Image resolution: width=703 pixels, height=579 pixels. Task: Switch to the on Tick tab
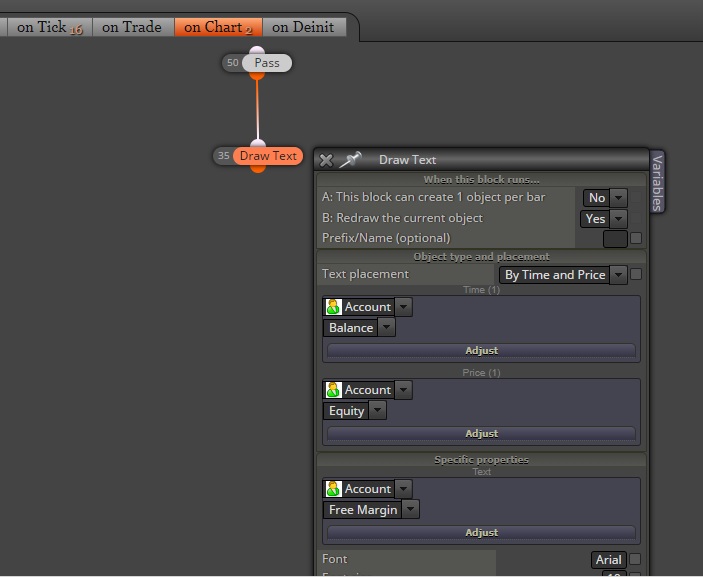(50, 27)
